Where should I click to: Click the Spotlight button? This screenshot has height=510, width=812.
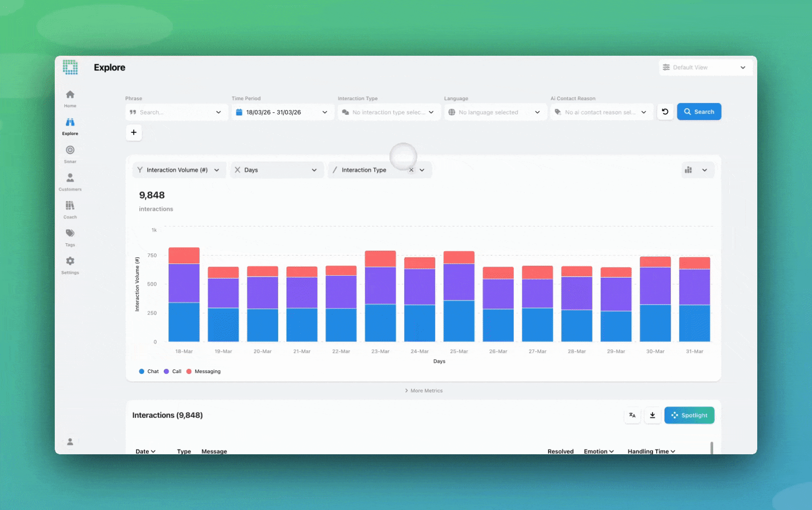click(689, 415)
